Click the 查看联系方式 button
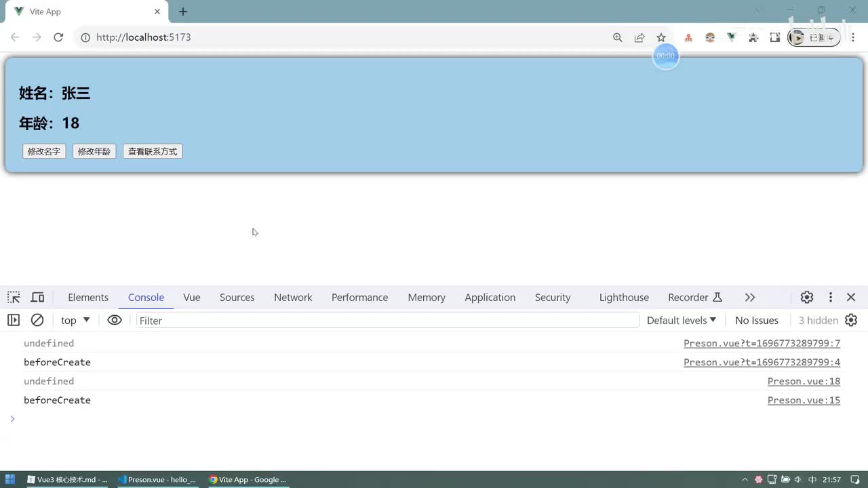 153,151
